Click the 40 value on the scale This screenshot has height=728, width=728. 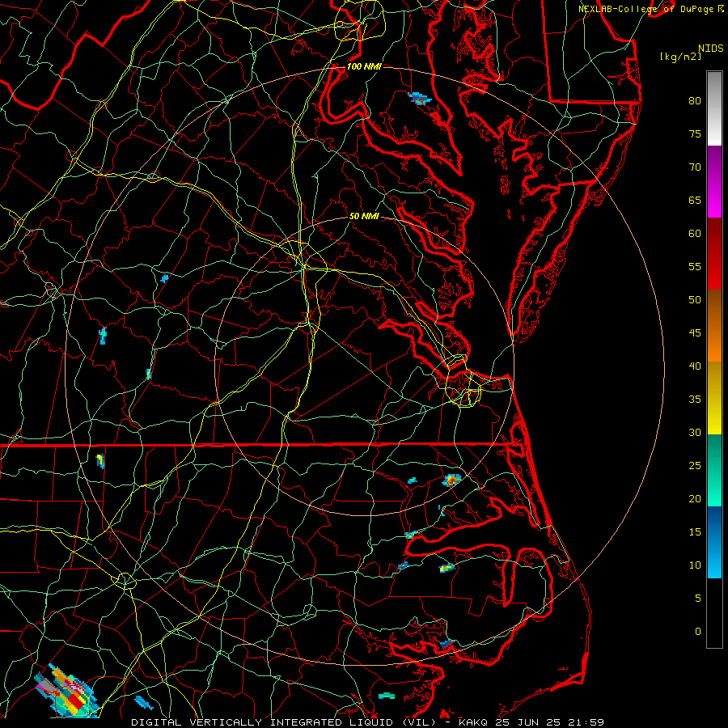(x=695, y=366)
